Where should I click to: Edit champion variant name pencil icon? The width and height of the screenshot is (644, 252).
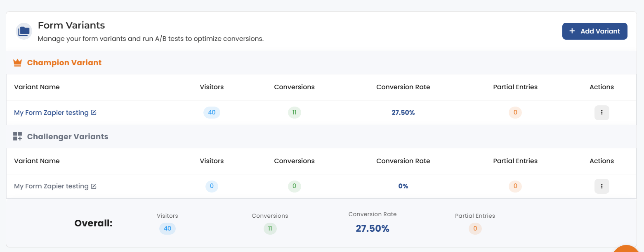click(x=94, y=112)
